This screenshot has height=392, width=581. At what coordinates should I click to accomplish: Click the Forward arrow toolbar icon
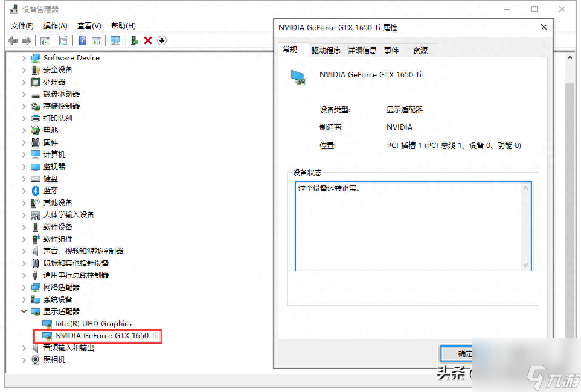tap(27, 40)
